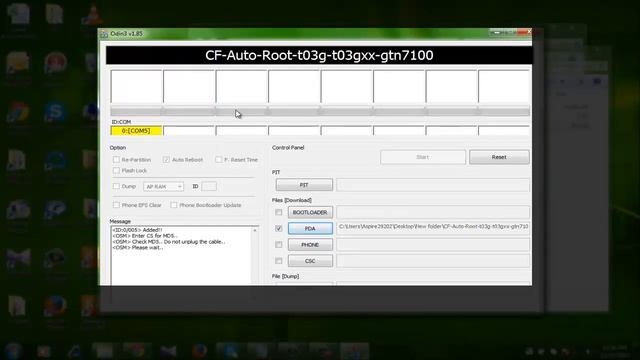Image resolution: width=640 pixels, height=360 pixels.
Task: Toggle the F. Reset Time checkbox
Action: [x=218, y=160]
